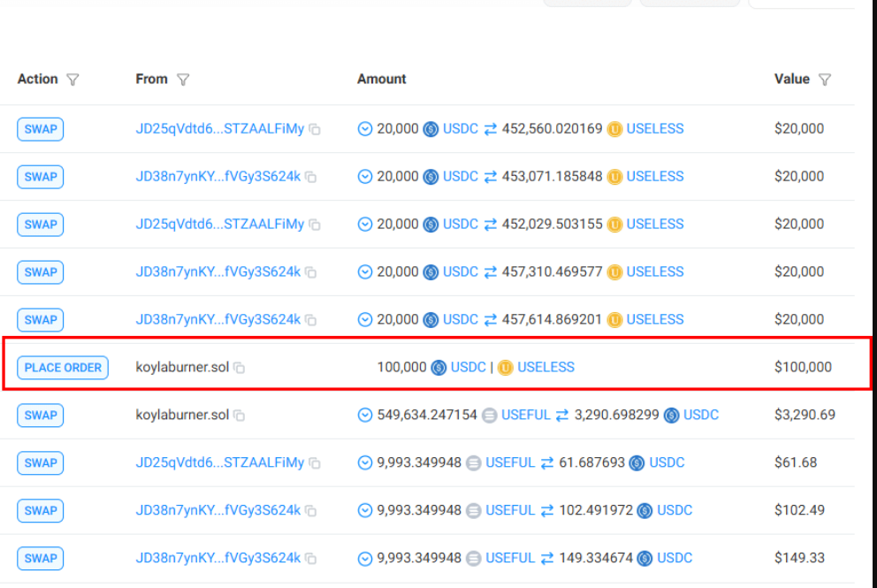Click USEFUL token icon in the $61.68 row
The height and width of the screenshot is (588, 877).
point(474,463)
